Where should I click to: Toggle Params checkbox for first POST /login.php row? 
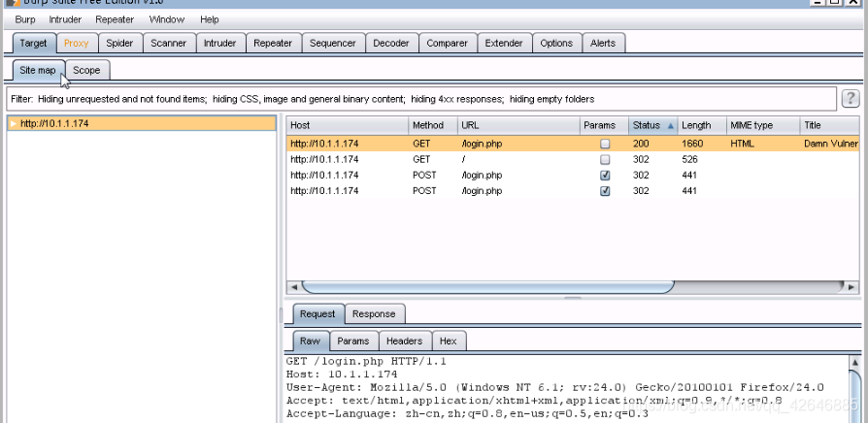[605, 176]
